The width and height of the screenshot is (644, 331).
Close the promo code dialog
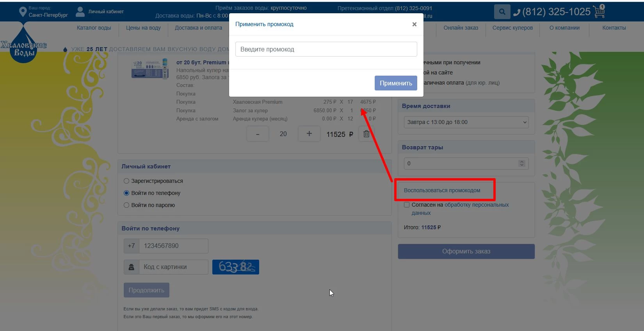pos(414,24)
